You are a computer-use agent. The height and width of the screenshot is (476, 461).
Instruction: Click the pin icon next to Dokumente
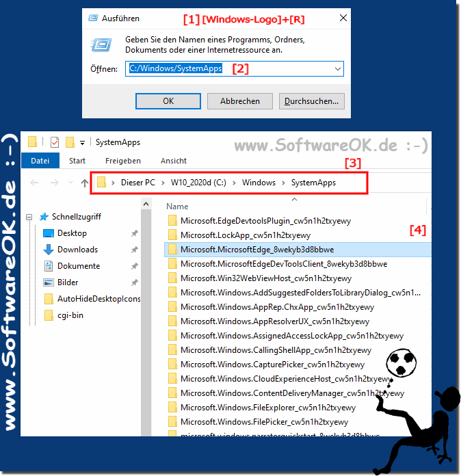[134, 266]
